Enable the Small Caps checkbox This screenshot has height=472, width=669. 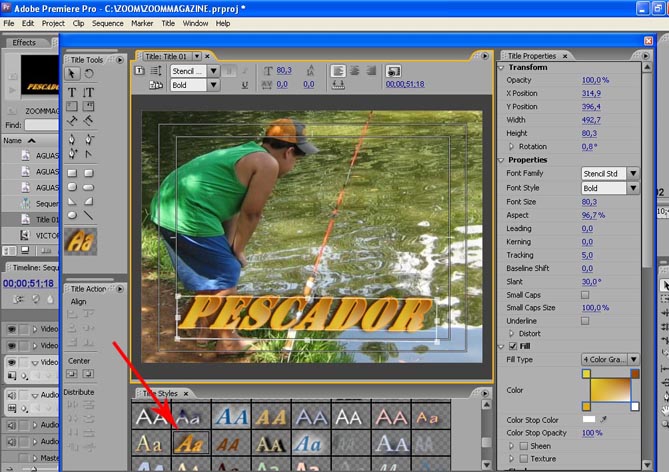click(586, 295)
